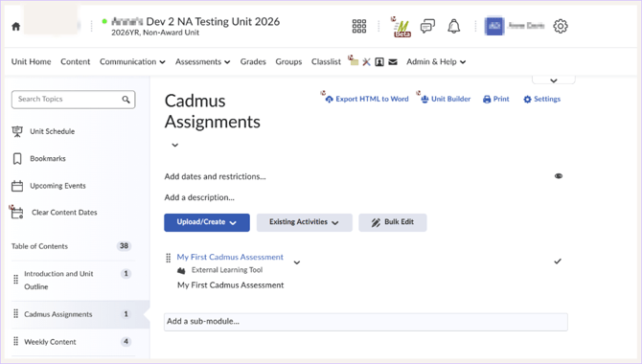Click Bulk Edit button
The image size is (642, 364).
tap(393, 222)
